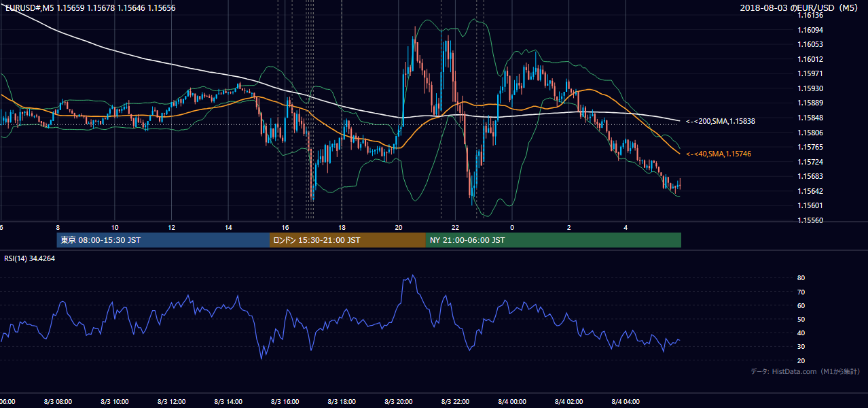Screen dimensions: 868x408
Task: Click the 1.15601 price axis label
Action: coord(811,205)
